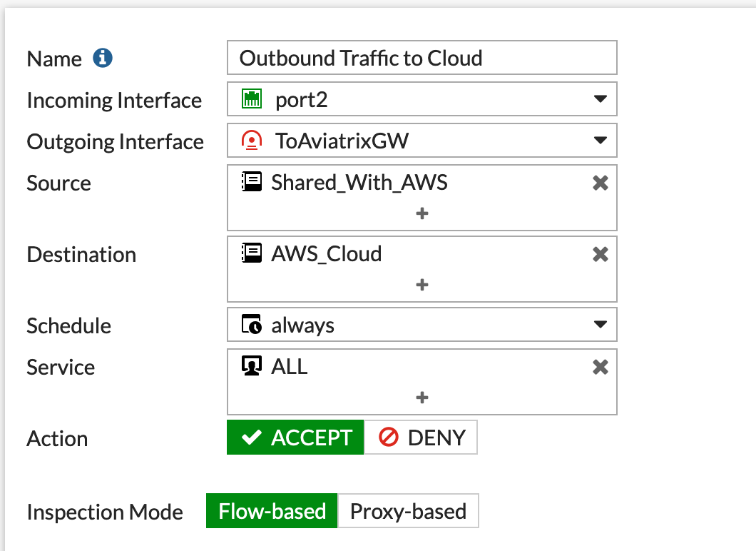
Task: Click the Shared_With_AWS address icon
Action: point(251,183)
